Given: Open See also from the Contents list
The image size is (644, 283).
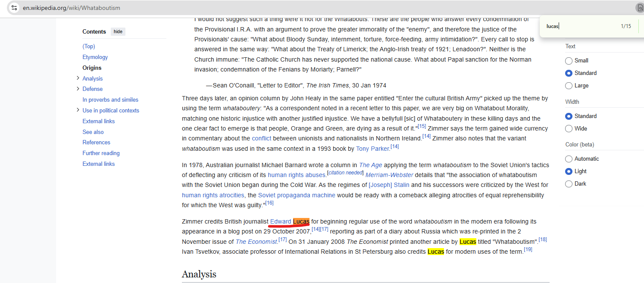Looking at the screenshot, I should [x=93, y=132].
